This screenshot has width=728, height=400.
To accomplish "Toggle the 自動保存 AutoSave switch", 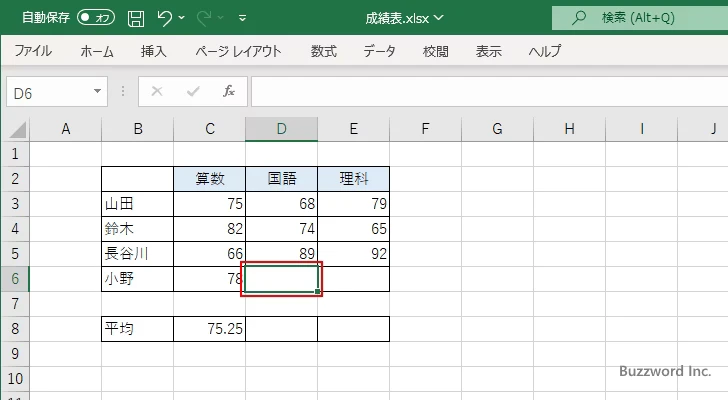I will pos(96,18).
